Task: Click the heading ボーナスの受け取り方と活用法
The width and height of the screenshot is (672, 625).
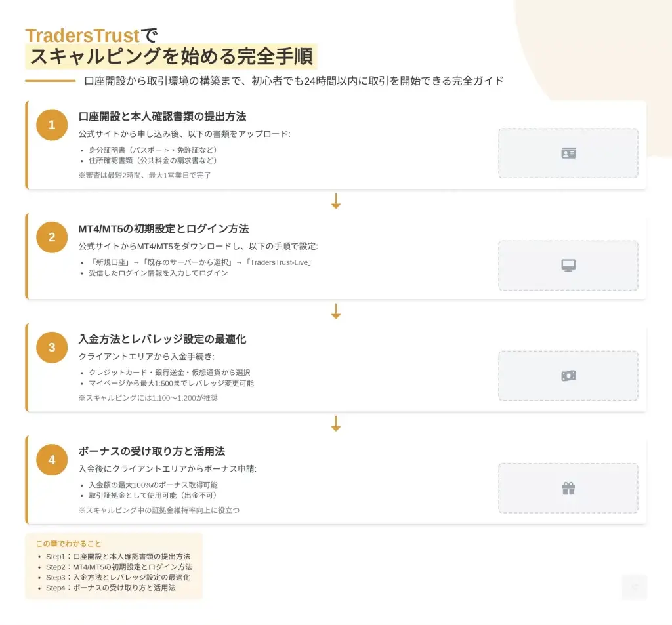Action: pos(152,452)
